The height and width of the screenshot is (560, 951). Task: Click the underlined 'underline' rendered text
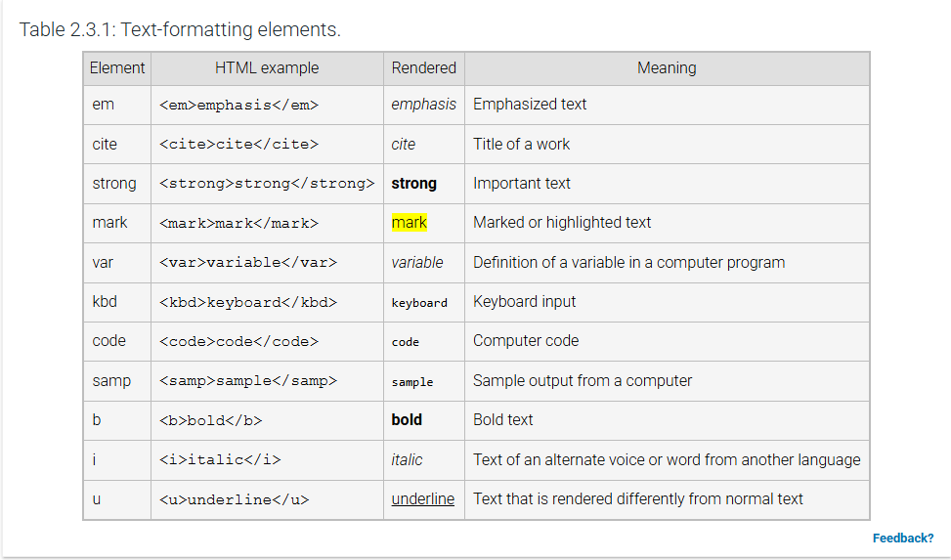click(x=422, y=498)
